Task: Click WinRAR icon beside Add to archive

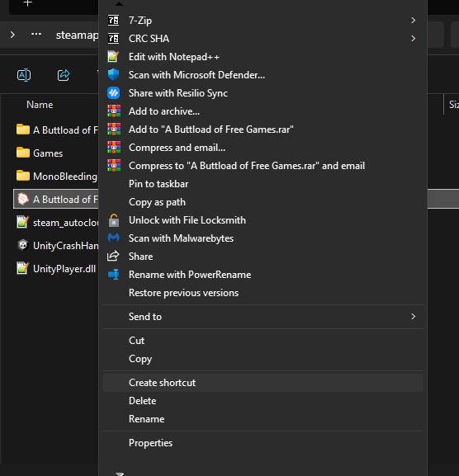Action: (x=114, y=111)
